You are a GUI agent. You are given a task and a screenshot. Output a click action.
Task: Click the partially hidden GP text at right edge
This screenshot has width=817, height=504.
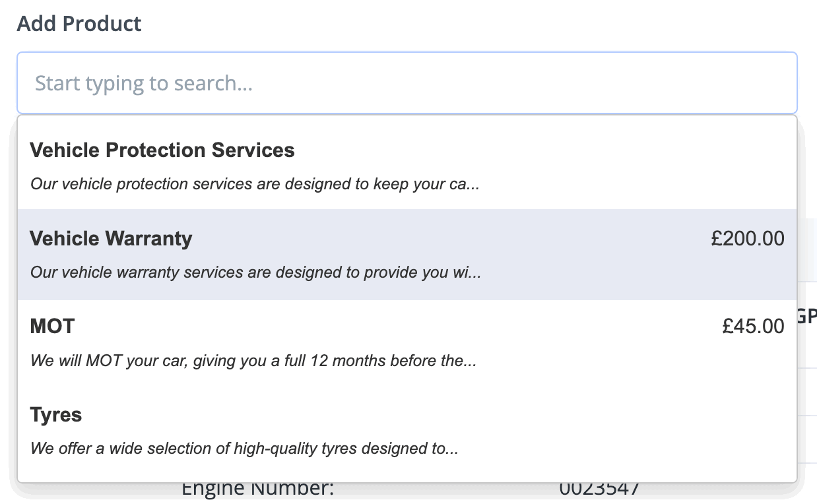pyautogui.click(x=807, y=316)
